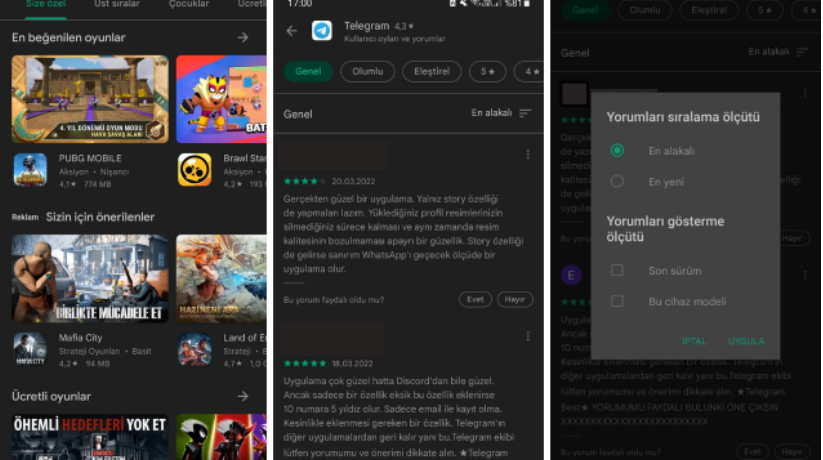Screen dimensions: 823x460
Task: Click Bu yorum faydalı oldu mu? text
Action: 334,300
